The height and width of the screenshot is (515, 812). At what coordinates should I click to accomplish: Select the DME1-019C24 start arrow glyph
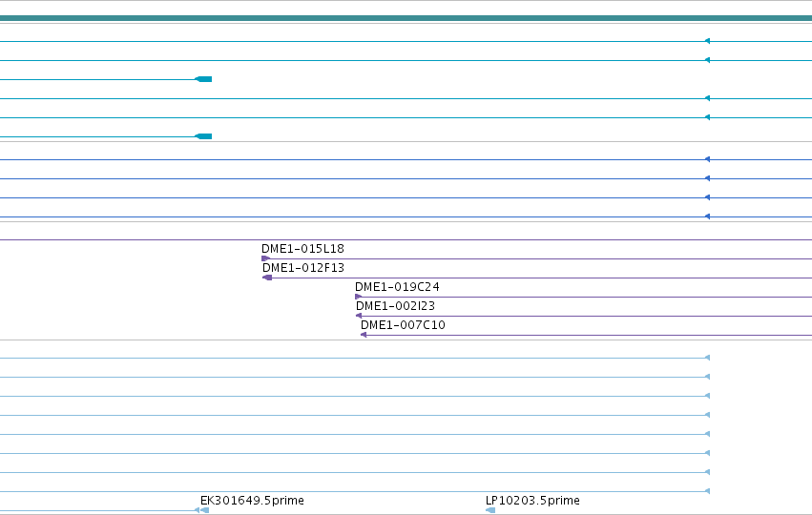click(x=359, y=297)
